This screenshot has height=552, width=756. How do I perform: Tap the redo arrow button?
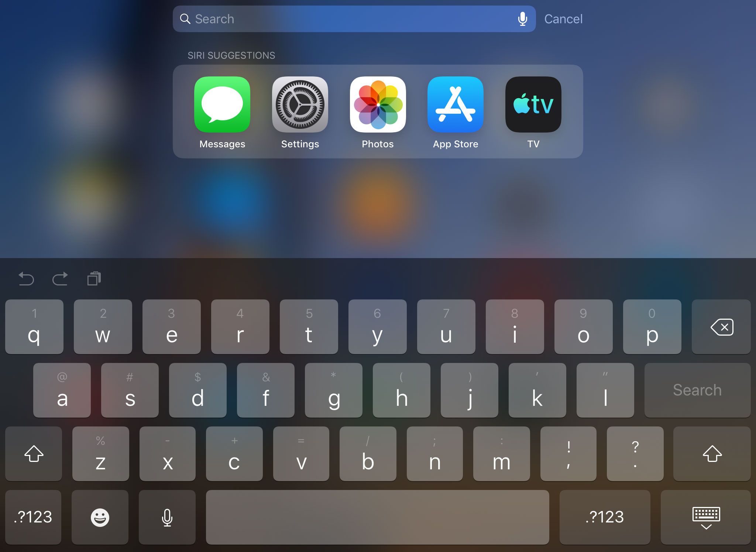coord(59,278)
